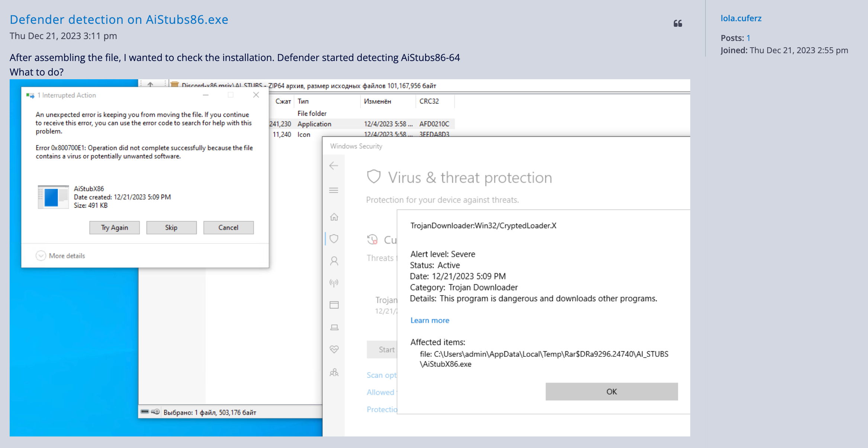
Task: Click AiStubX86 file thumbnail icon
Action: [53, 197]
